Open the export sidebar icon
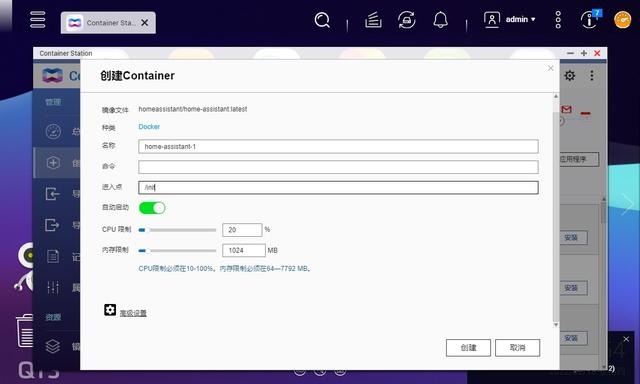Viewport: 640px width, 384px height. (x=53, y=225)
